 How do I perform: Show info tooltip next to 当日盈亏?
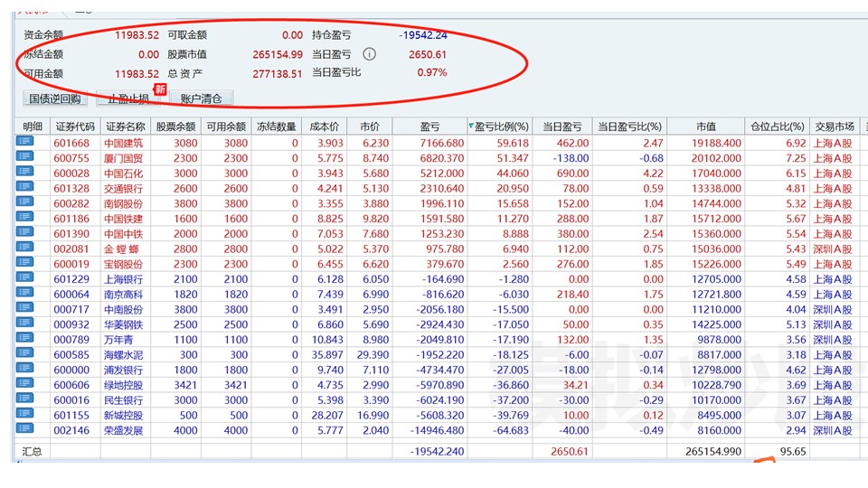click(x=369, y=54)
